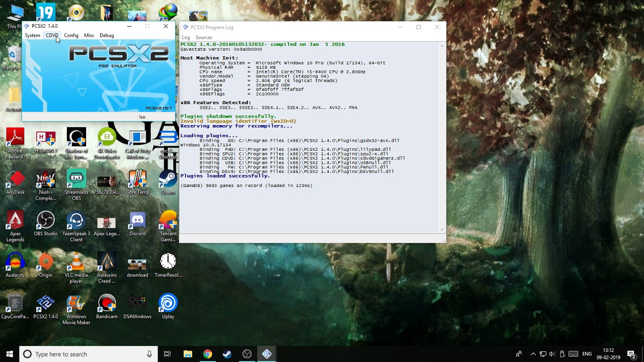Open AnyDesk desktop shortcut
This screenshot has height=362, width=644.
tap(15, 183)
